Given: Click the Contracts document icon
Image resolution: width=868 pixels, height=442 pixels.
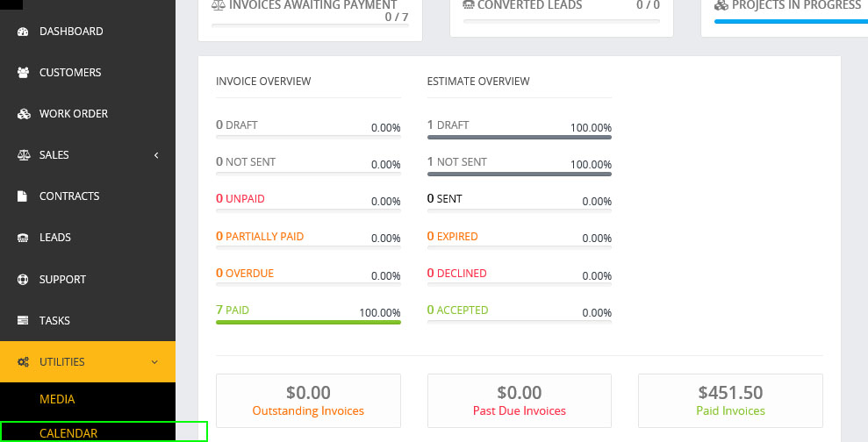Looking at the screenshot, I should (x=24, y=196).
